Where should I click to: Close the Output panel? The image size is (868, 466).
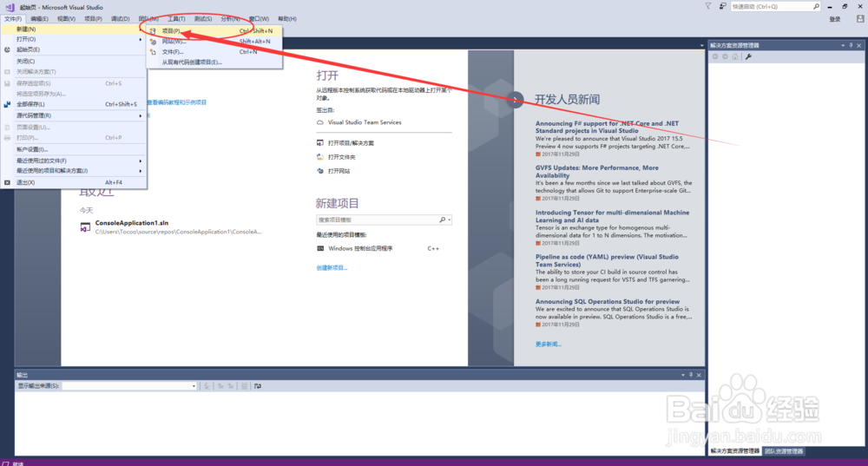point(699,375)
